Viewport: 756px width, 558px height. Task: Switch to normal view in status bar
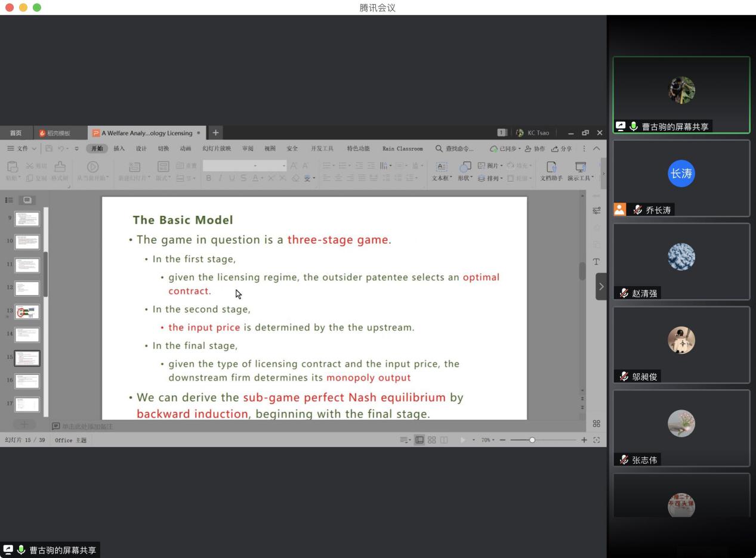419,440
